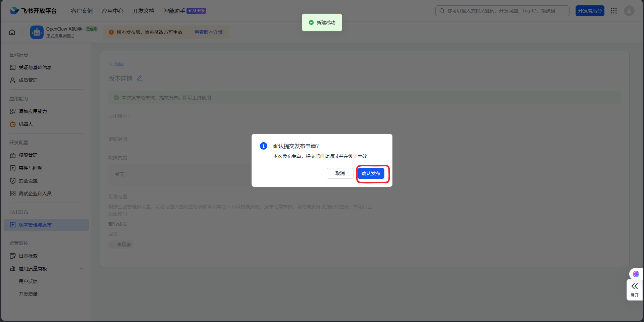This screenshot has height=322, width=644.
Task: Click the 开发者后台 button
Action: pyautogui.click(x=590, y=11)
